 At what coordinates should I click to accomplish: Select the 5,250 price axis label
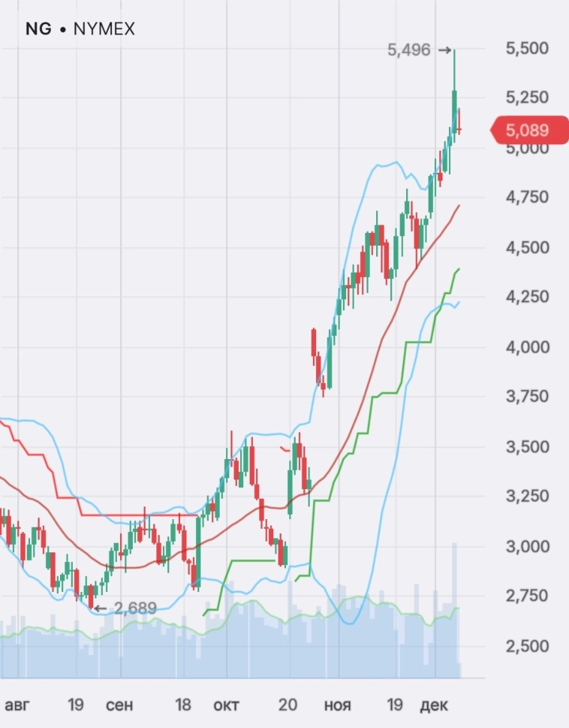click(x=527, y=97)
